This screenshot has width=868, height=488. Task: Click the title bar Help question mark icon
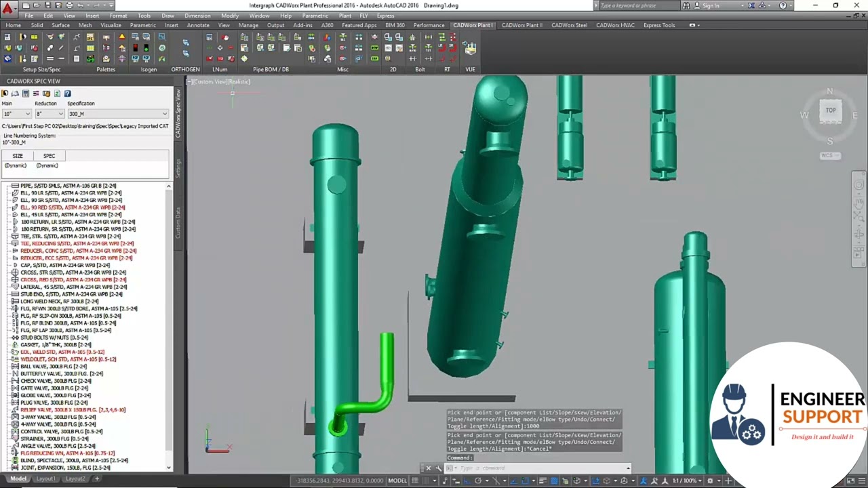click(x=783, y=5)
